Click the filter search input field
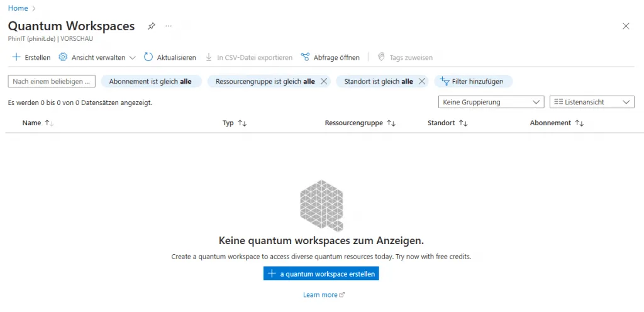The image size is (644, 312). pyautogui.click(x=52, y=81)
